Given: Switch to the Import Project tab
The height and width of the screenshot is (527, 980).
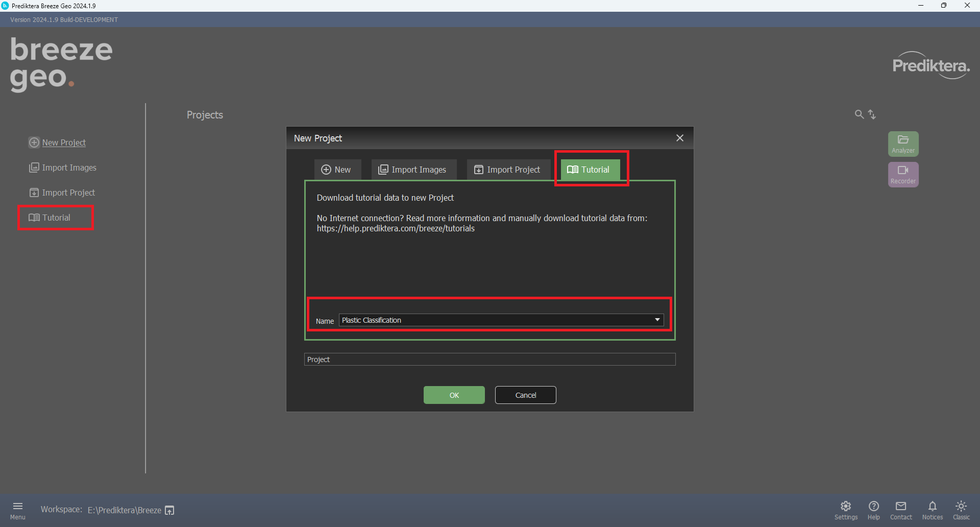Looking at the screenshot, I should pos(507,170).
